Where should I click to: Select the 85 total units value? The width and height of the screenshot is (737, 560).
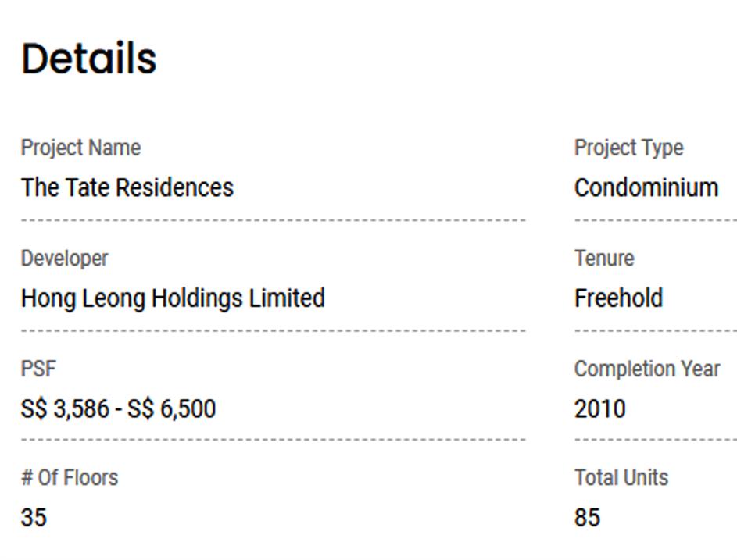point(587,517)
